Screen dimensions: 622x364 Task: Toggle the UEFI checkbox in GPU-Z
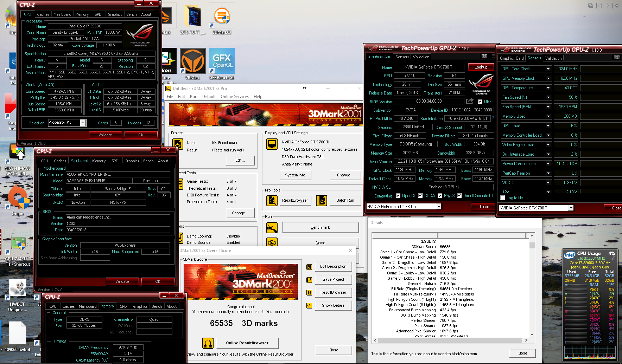tap(480, 102)
